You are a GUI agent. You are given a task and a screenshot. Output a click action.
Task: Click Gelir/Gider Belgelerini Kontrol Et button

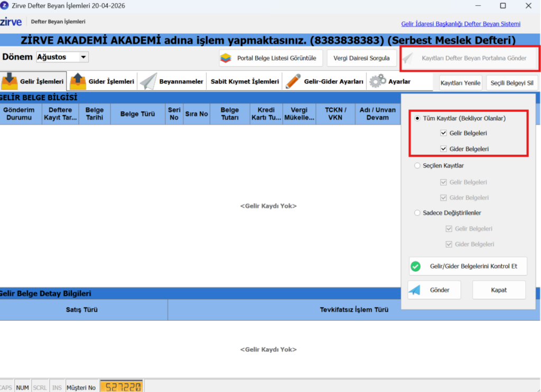click(468, 266)
